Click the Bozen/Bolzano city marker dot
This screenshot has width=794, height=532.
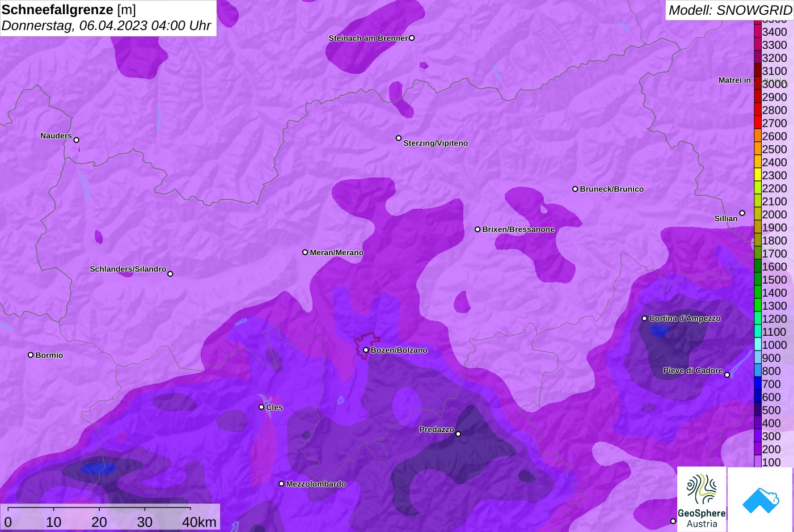point(366,350)
